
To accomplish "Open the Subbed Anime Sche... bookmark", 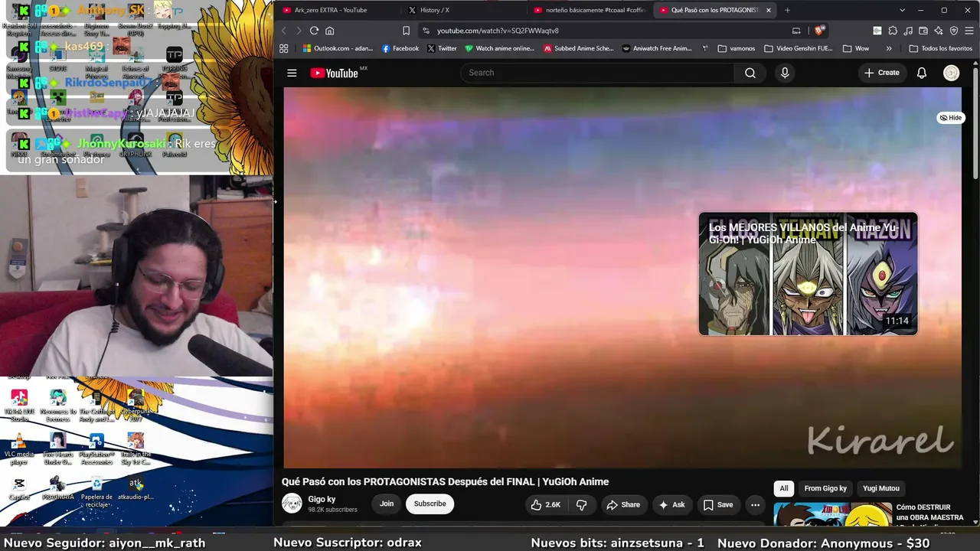I will [x=578, y=48].
